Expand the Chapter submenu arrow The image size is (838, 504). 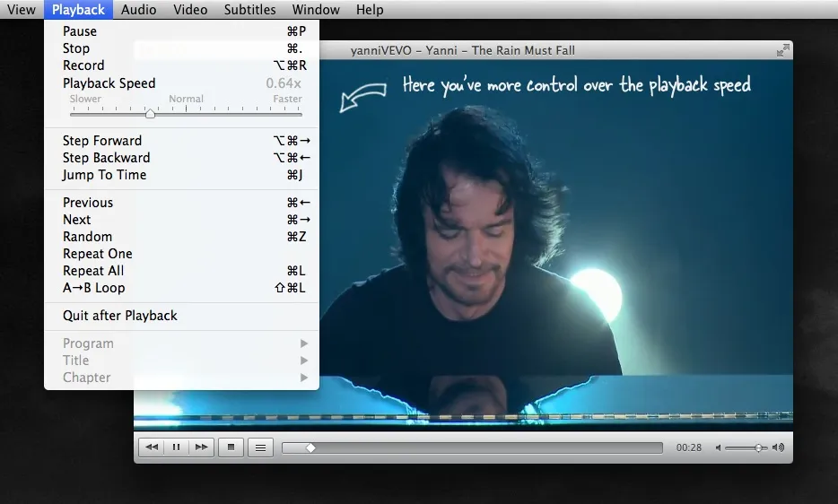tap(304, 378)
